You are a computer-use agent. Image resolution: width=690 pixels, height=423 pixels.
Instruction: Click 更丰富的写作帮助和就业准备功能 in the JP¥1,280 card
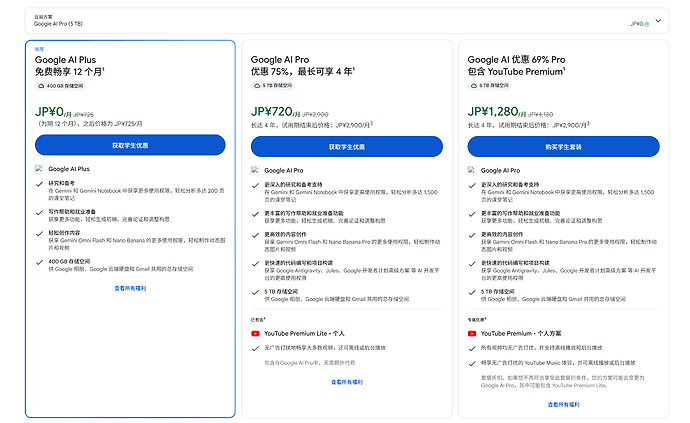click(x=520, y=213)
